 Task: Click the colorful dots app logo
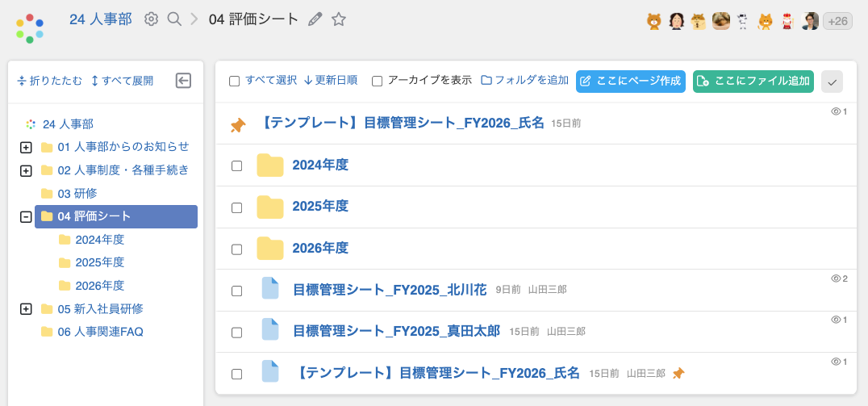coord(30,27)
